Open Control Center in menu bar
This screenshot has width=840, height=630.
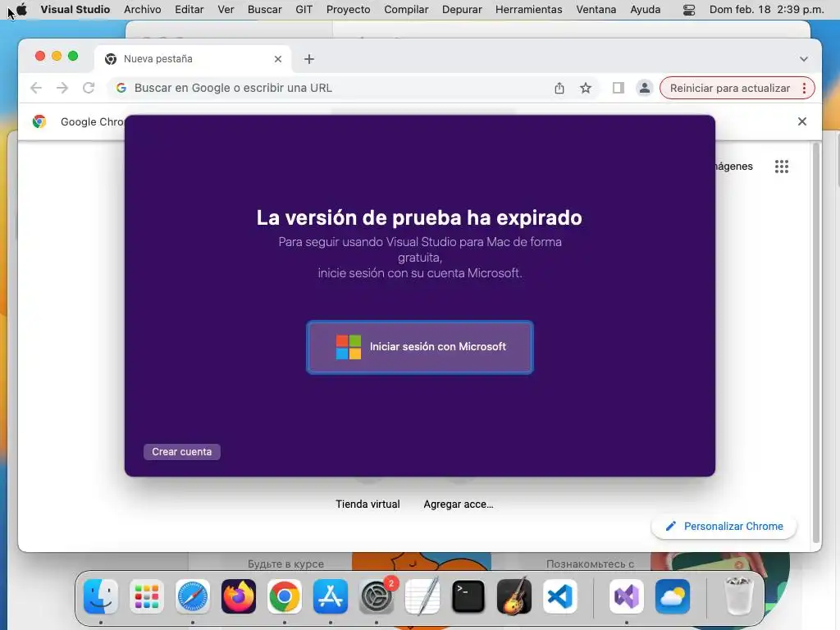(x=689, y=10)
